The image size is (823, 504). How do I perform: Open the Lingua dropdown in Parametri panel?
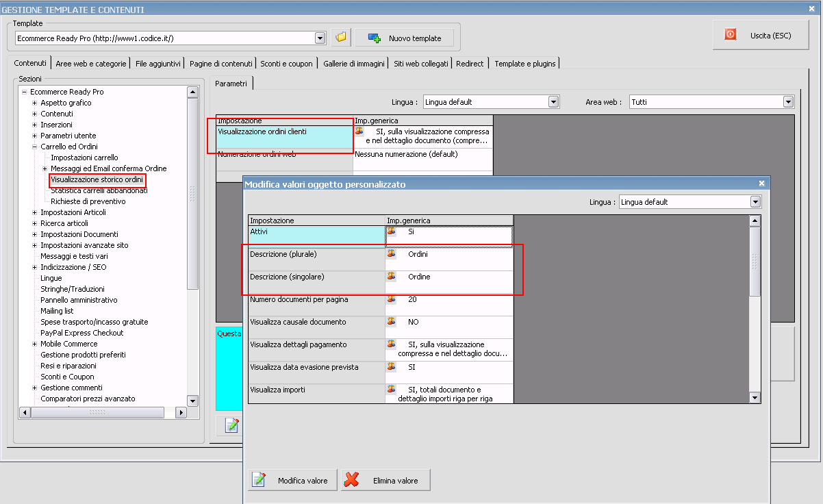pyautogui.click(x=554, y=102)
